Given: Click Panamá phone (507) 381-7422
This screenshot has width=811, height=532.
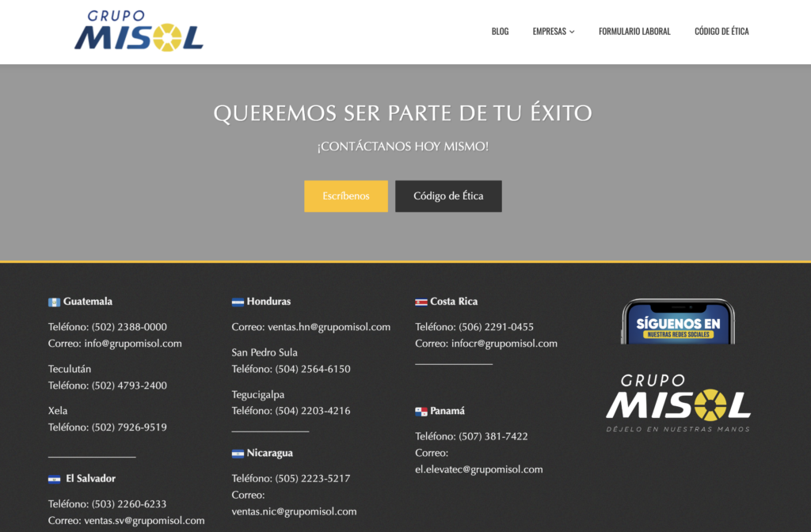Looking at the screenshot, I should [x=493, y=436].
